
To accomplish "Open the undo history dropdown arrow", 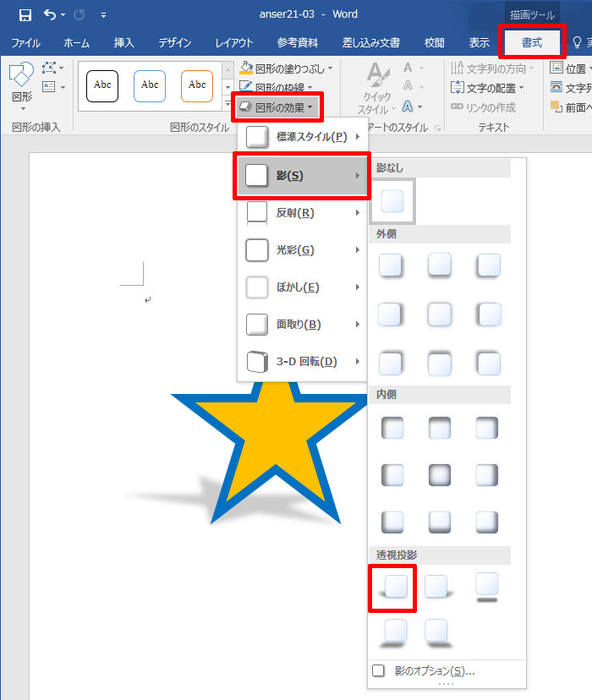I will [63, 15].
